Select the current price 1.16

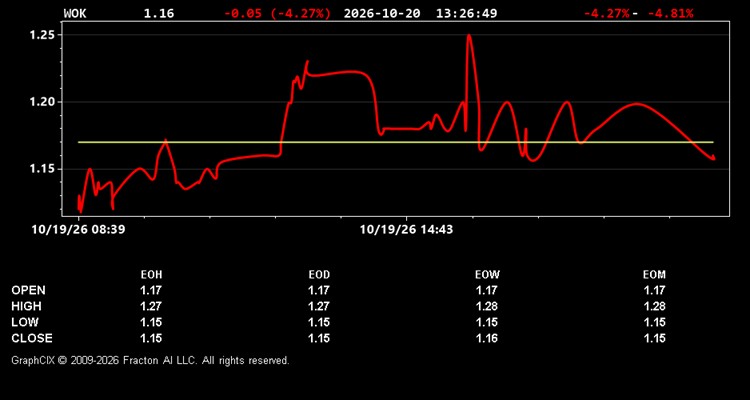click(159, 13)
